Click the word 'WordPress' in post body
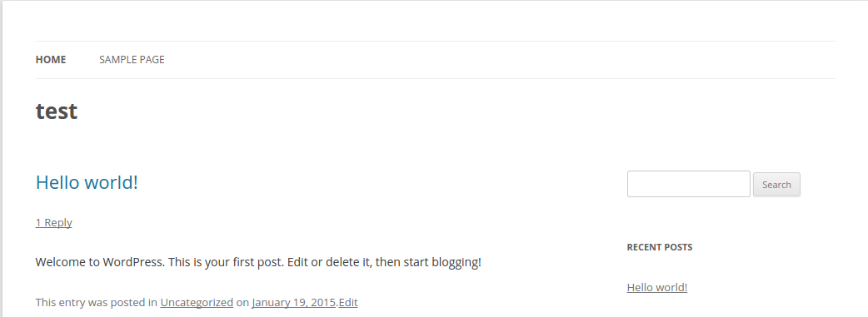The image size is (868, 317). (134, 262)
